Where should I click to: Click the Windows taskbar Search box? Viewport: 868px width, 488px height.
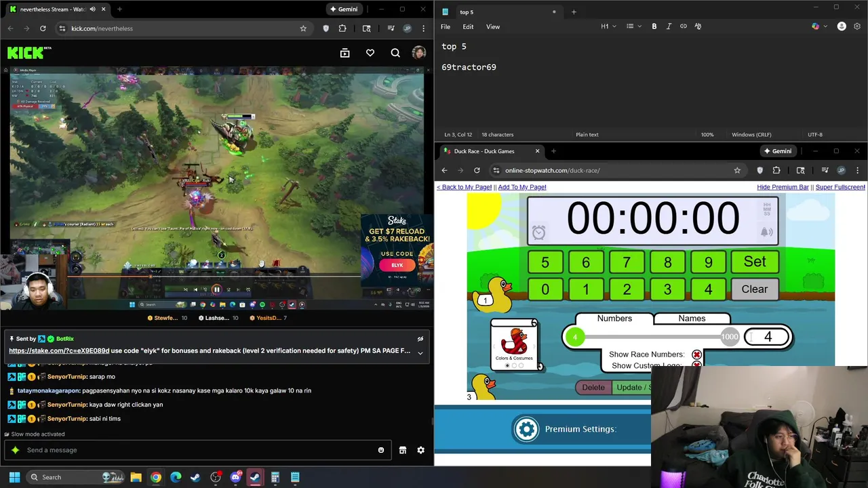76,477
